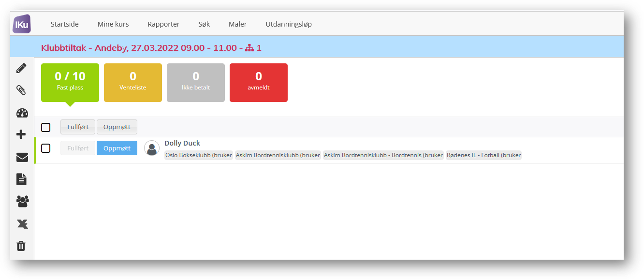The image size is (644, 280).
Task: Click the plus add icon in sidebar
Action: [x=21, y=134]
